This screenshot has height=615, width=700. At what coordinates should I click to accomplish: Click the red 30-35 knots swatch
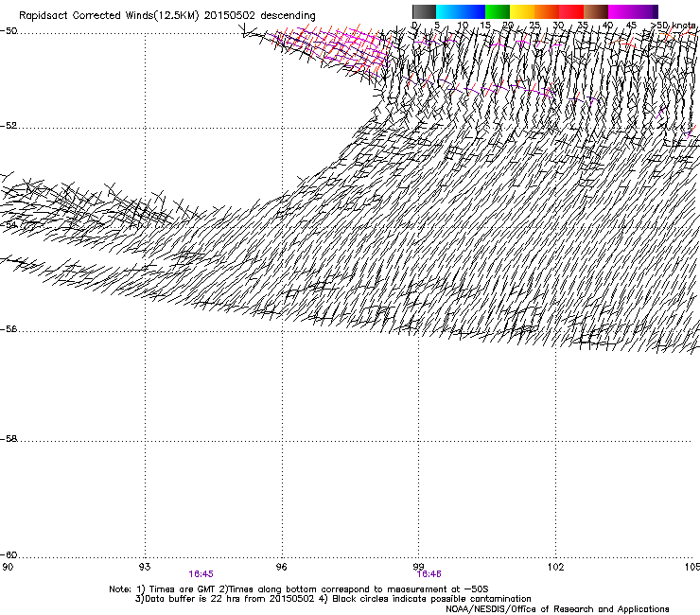571,11
